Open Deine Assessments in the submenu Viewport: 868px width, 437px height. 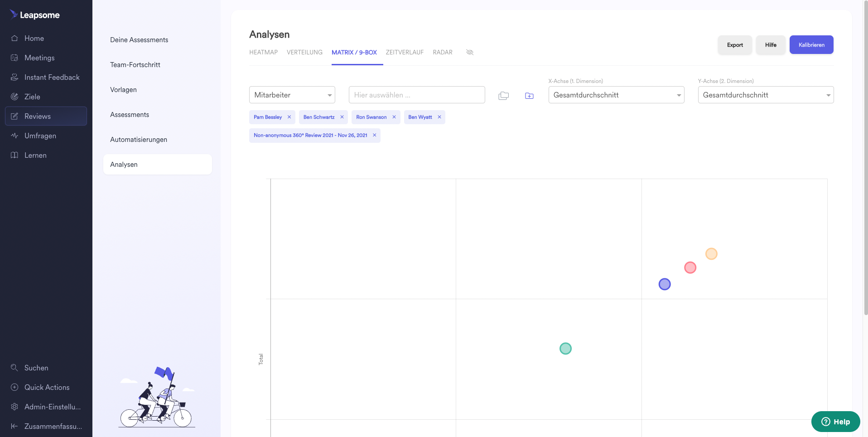(x=139, y=40)
